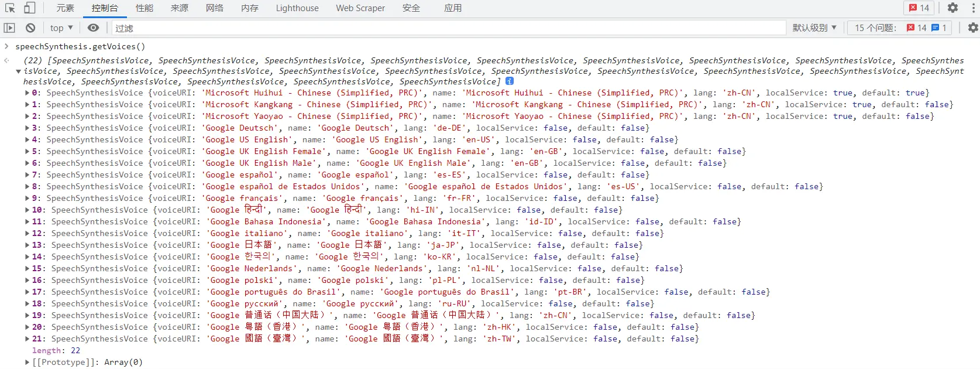Expand entry 17 Google português do Brasil

pyautogui.click(x=27, y=292)
